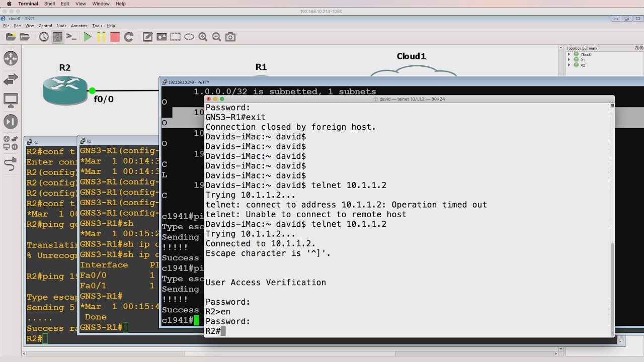Browse end devices monitor icon in sidebar
This screenshot has height=362, width=644.
point(11,100)
